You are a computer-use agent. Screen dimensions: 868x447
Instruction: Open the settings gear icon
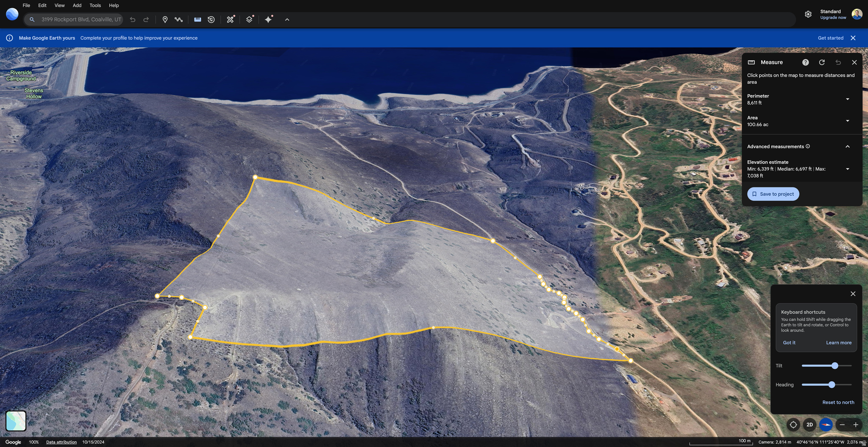click(808, 14)
